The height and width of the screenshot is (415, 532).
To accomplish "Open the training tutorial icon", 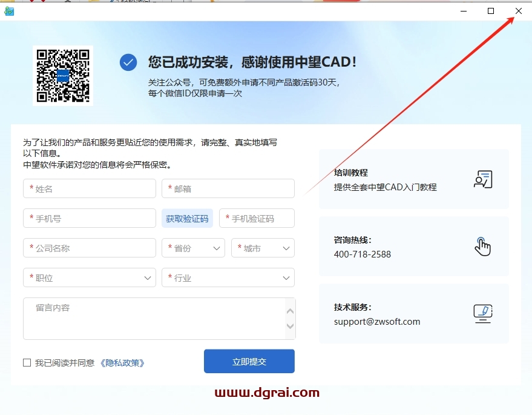I will point(483,179).
